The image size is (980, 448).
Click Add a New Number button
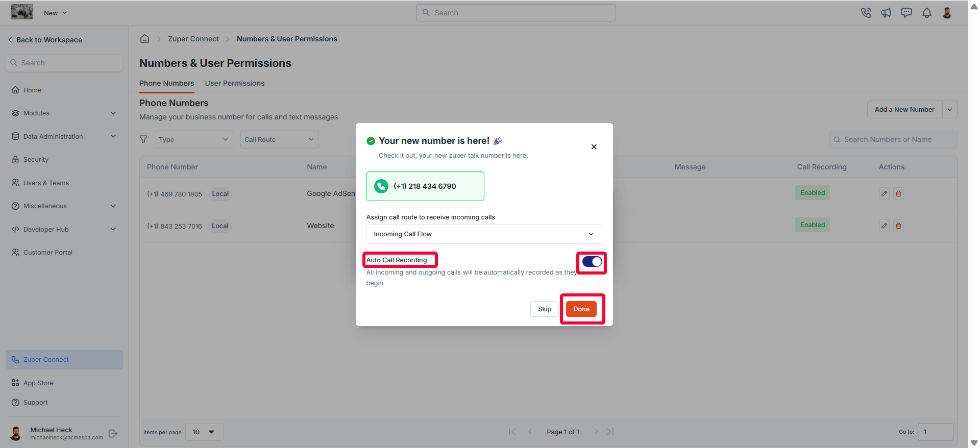click(904, 110)
